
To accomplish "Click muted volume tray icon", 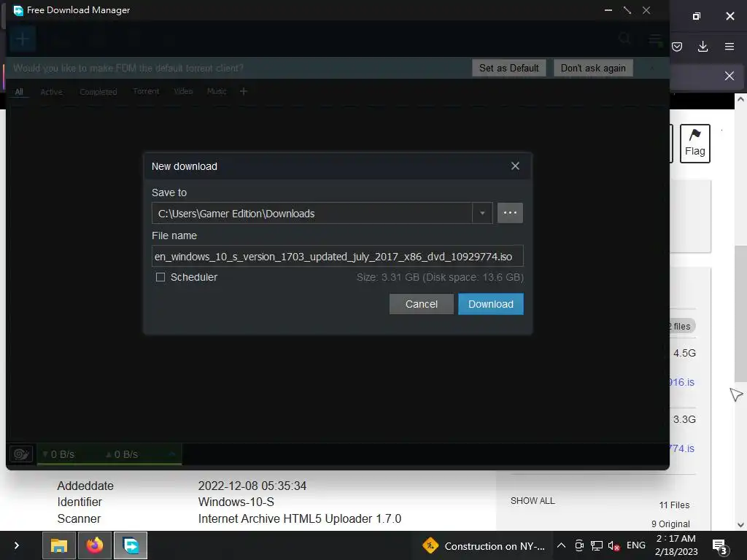I will coord(614,545).
